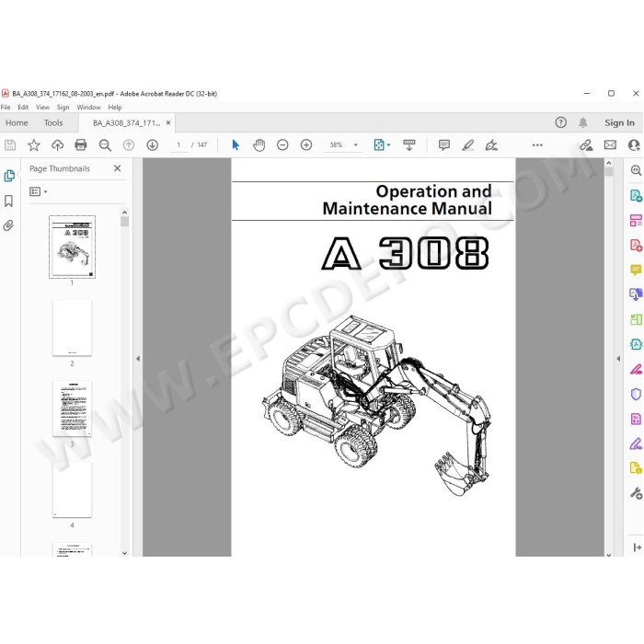
Task: Open the Fill & Sign right pane tool
Action: point(636,444)
